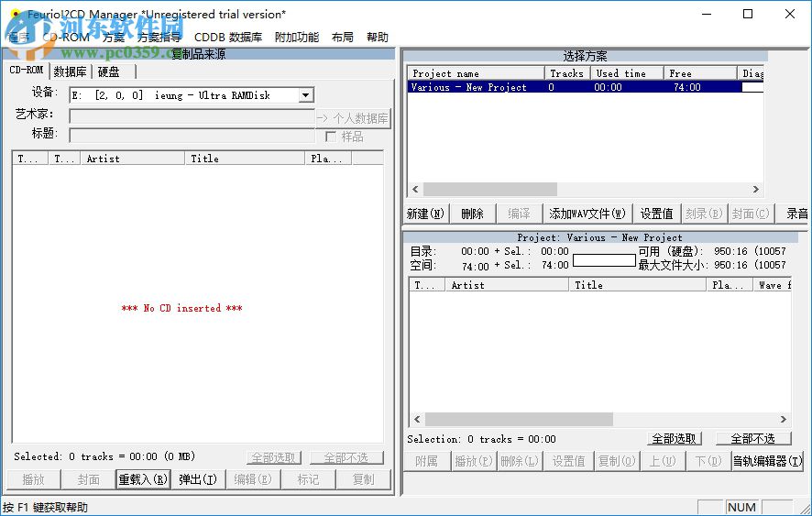Click the project 设置值 button
The height and width of the screenshot is (516, 812).
tap(656, 214)
